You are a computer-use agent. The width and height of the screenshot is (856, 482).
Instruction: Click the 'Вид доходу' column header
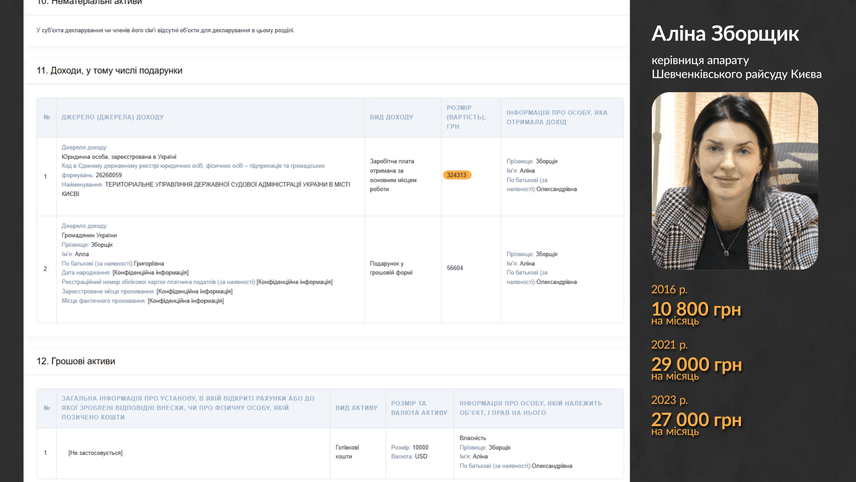point(391,117)
